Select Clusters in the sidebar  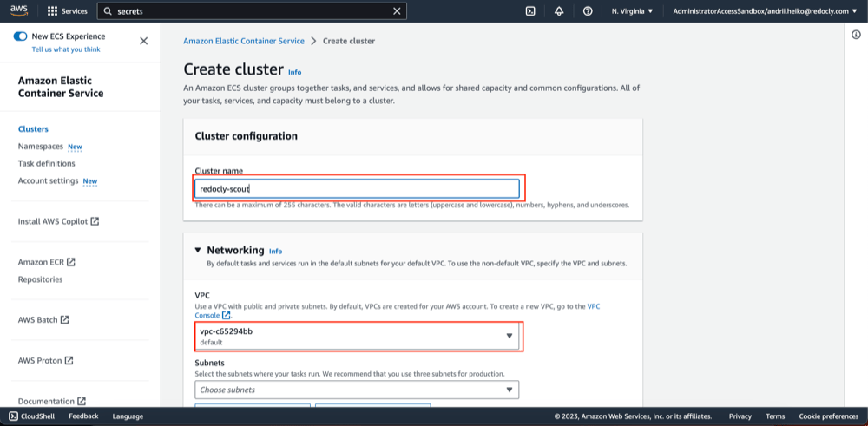pyautogui.click(x=33, y=129)
